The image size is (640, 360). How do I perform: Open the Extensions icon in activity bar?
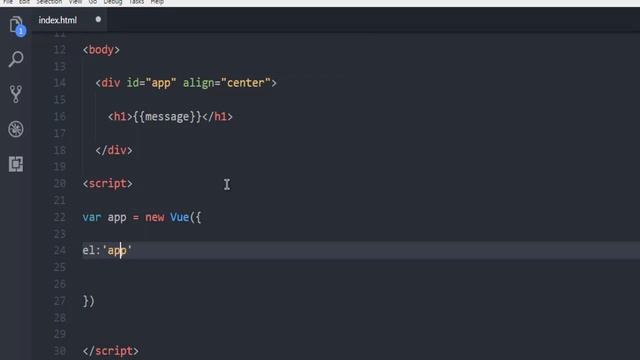click(16, 164)
